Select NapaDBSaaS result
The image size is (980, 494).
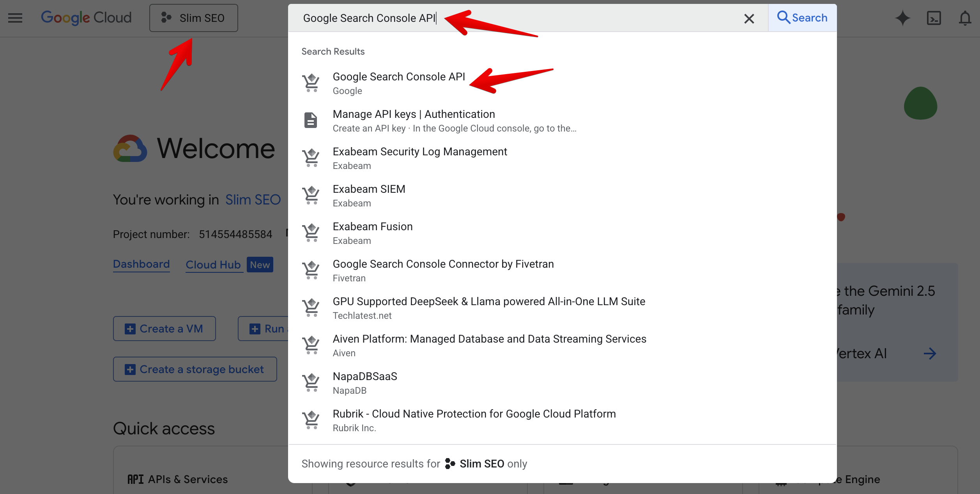click(x=562, y=383)
